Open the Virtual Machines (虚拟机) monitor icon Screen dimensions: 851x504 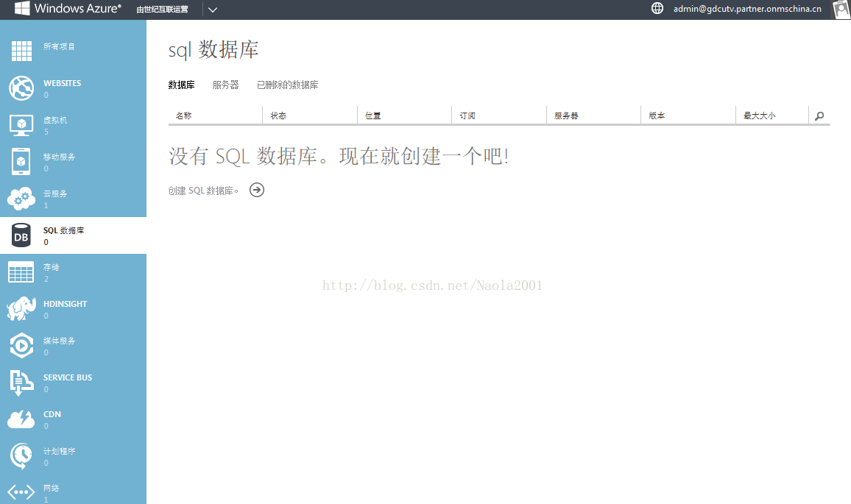click(x=21, y=125)
